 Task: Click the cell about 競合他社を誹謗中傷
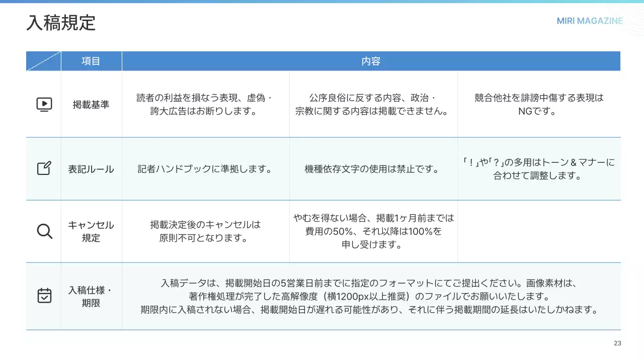[x=538, y=105]
